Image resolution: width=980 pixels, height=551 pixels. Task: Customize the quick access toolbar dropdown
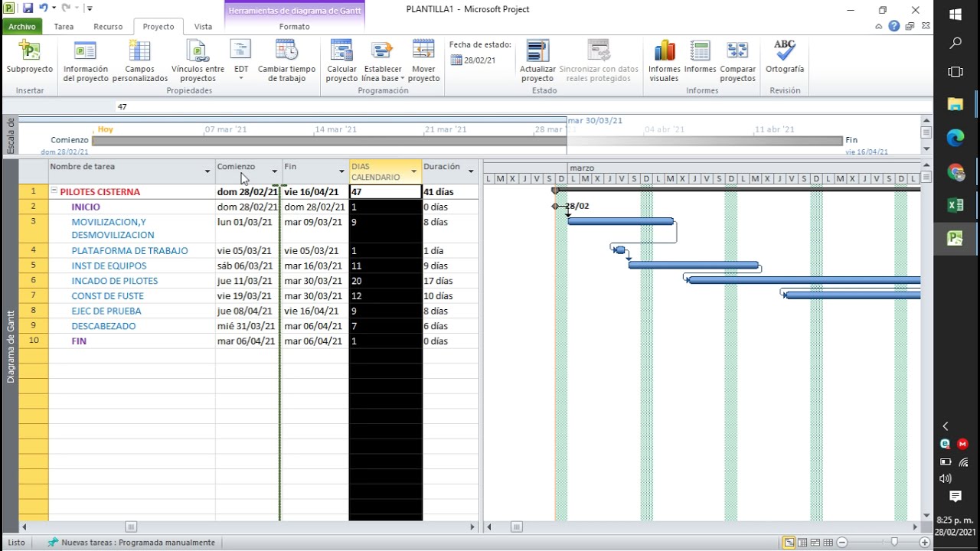point(90,8)
